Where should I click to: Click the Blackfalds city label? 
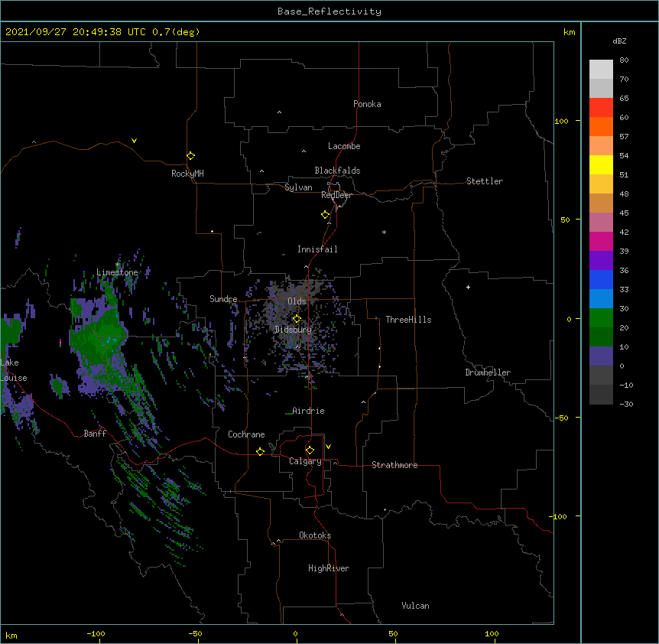337,171
